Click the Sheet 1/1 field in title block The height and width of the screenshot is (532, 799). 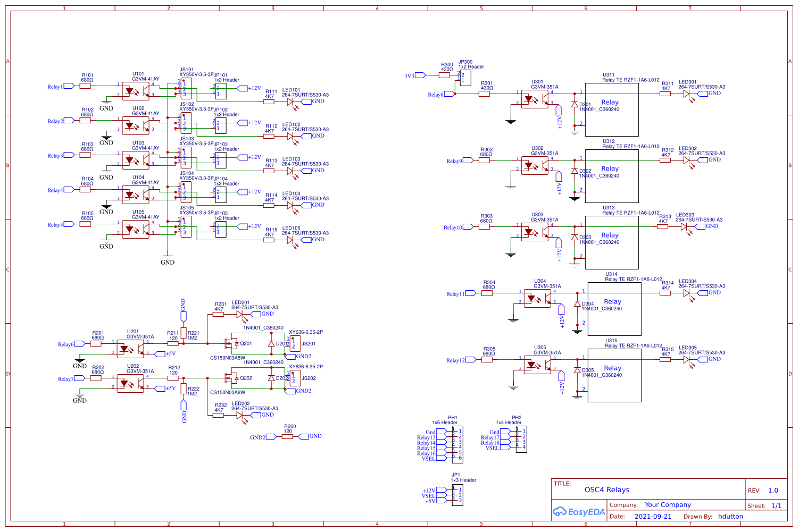764,505
